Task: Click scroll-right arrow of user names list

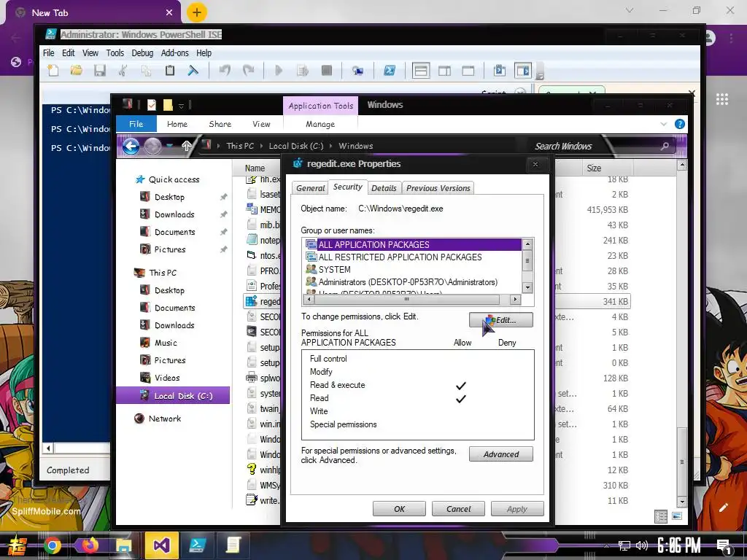Action: (515, 300)
